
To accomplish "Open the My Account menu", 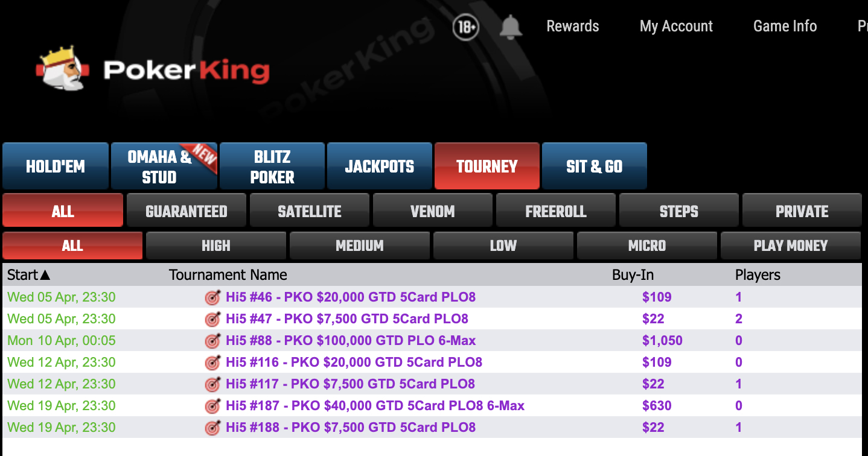I will tap(676, 27).
